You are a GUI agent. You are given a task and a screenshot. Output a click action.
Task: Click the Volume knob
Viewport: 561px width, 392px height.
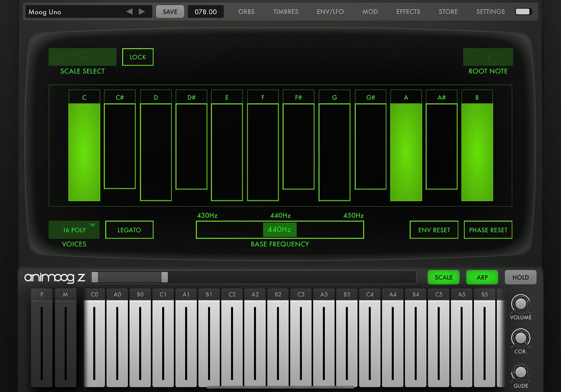point(521,303)
